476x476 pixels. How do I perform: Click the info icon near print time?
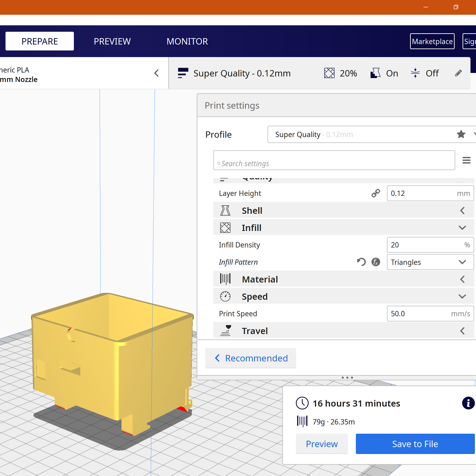tap(468, 403)
